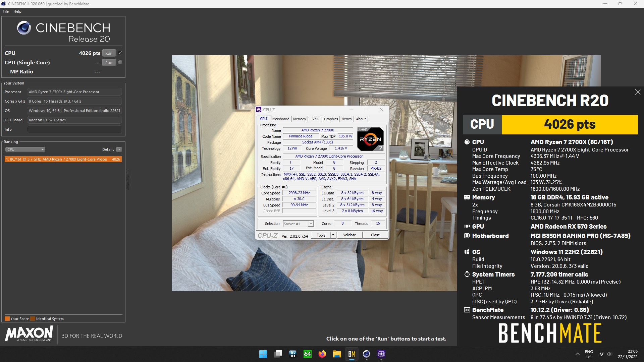Click the Cinebench logo sphere icon
The height and width of the screenshot is (362, 644).
point(24,28)
